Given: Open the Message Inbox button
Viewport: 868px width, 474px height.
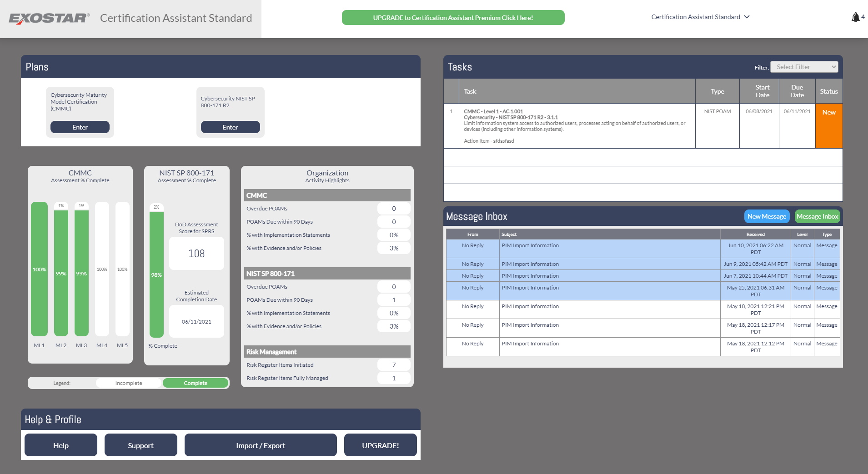Looking at the screenshot, I should coord(817,216).
